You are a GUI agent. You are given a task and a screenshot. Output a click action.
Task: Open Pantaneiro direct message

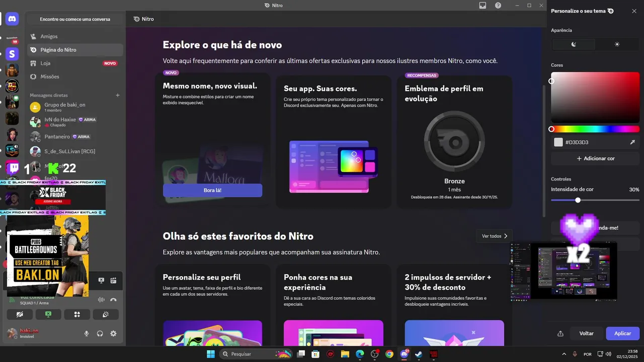coord(74,136)
